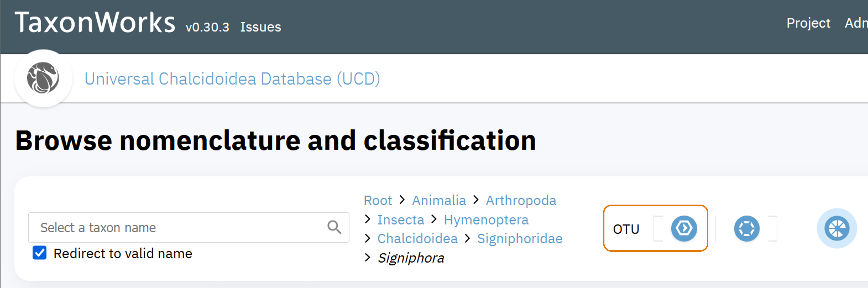Navigate to Animalia breadcrumb
The width and height of the screenshot is (868, 288).
click(x=439, y=200)
